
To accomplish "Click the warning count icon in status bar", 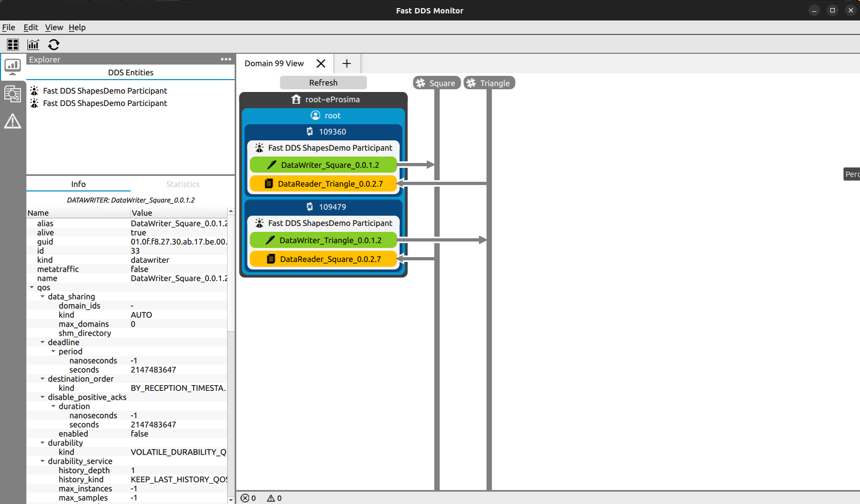I will pos(271,498).
